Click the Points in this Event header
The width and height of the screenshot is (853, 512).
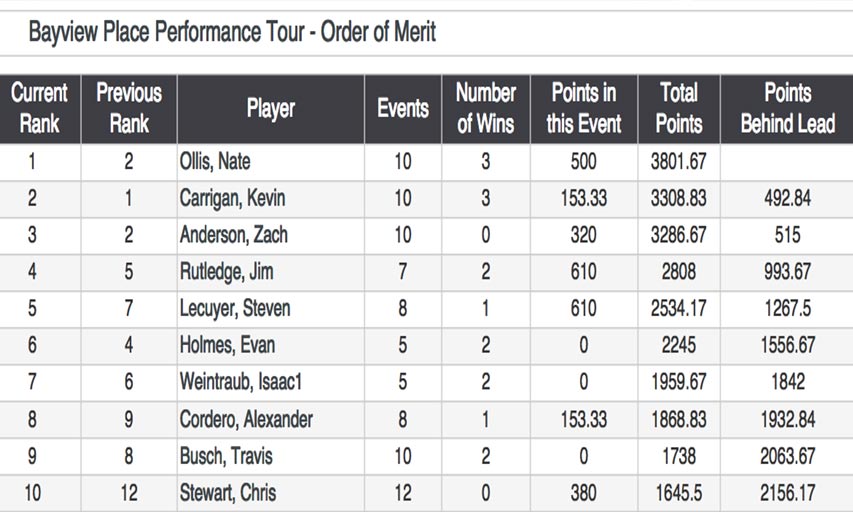coord(584,109)
